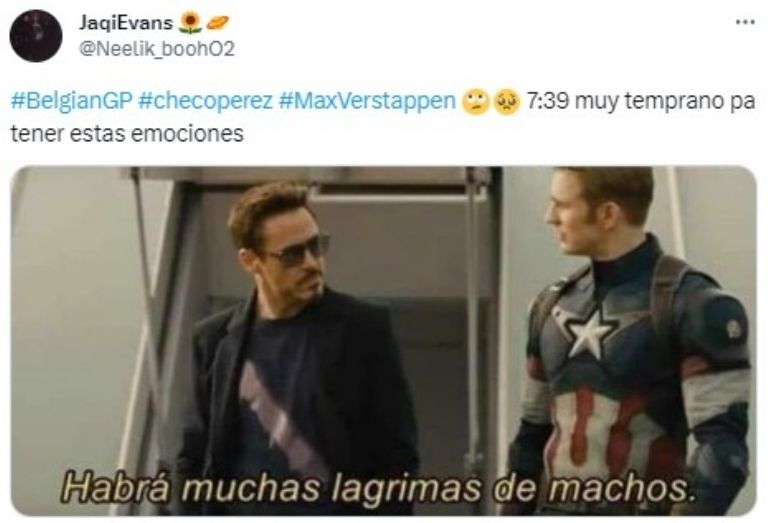Visit the @Neelik_boohO2 handle
The height and width of the screenshot is (523, 768).
(x=157, y=49)
